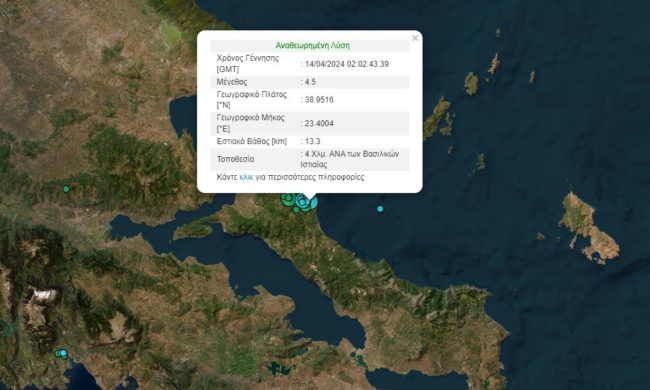Click the origin time 14/04/2024 02:02:43.39
Screen dimensions: 650x390
(347, 64)
